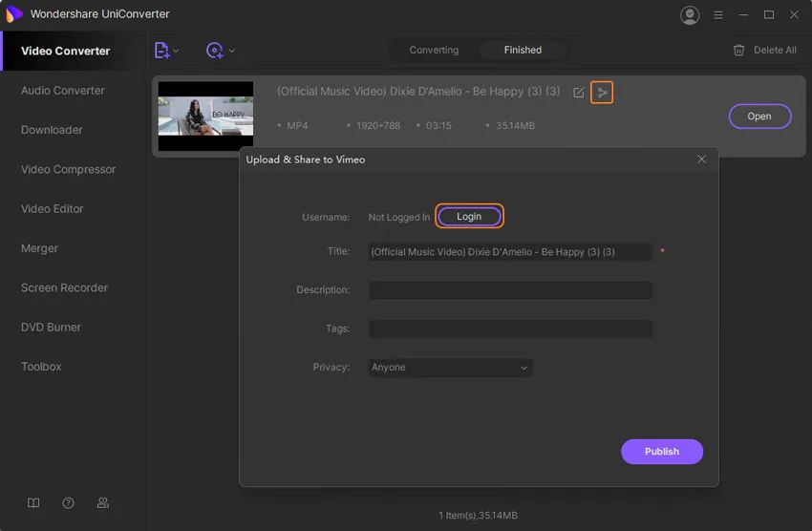Open the hamburger menu in title bar

pyautogui.click(x=717, y=15)
